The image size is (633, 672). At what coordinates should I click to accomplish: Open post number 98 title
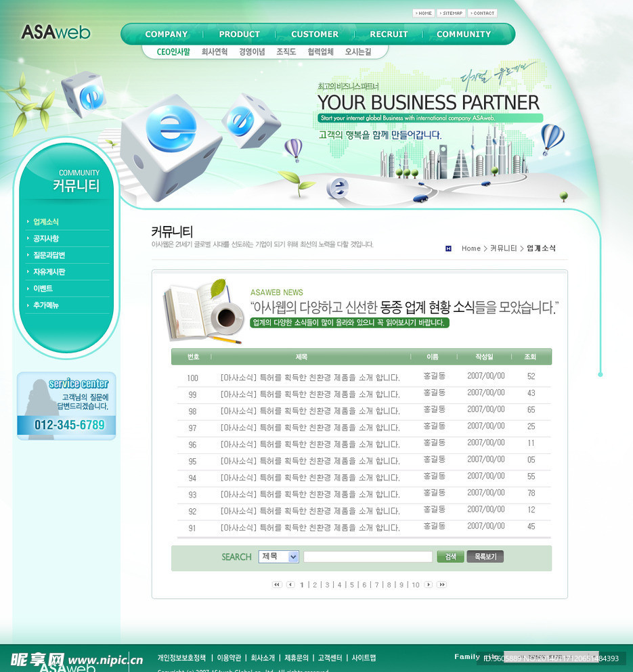pos(310,411)
